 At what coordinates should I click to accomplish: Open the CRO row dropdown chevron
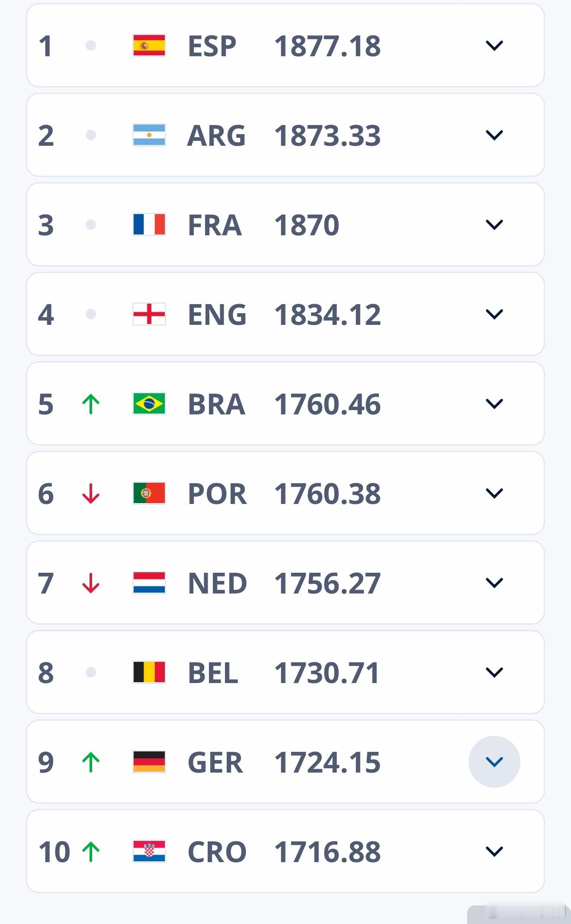[494, 851]
